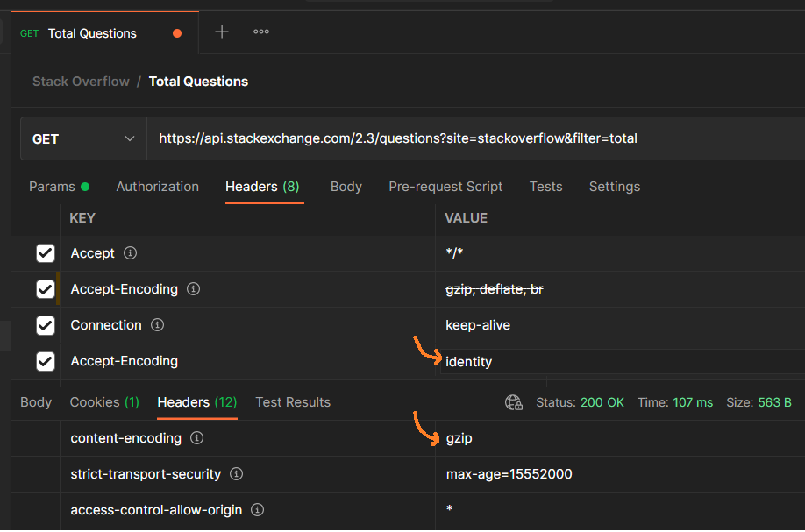The width and height of the screenshot is (805, 532).
Task: Open the tab options three-dot menu
Action: (x=260, y=32)
